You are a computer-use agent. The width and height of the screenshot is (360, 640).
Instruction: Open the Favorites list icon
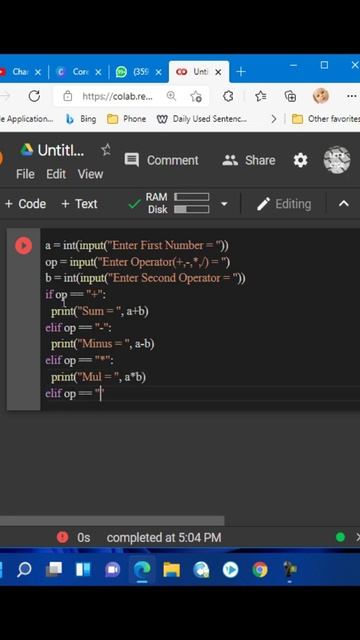(x=260, y=96)
